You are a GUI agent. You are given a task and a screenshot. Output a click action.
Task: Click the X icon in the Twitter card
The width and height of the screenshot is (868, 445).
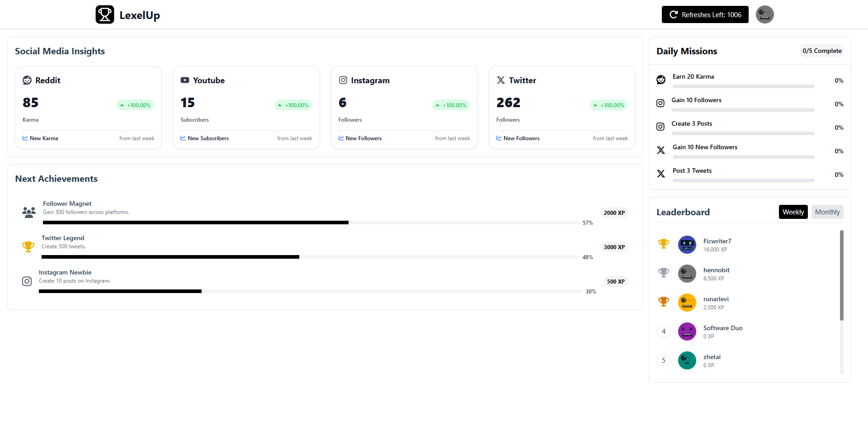[501, 80]
